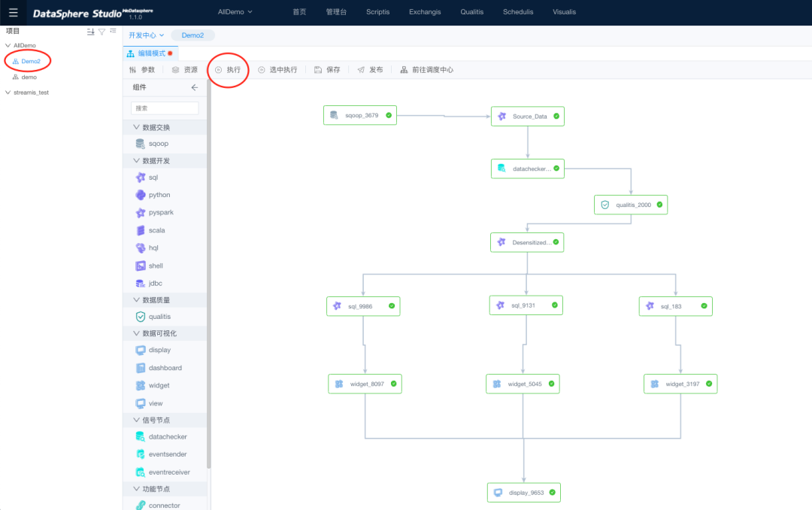Select the qualitis shield component icon
The height and width of the screenshot is (510, 812).
tap(141, 317)
